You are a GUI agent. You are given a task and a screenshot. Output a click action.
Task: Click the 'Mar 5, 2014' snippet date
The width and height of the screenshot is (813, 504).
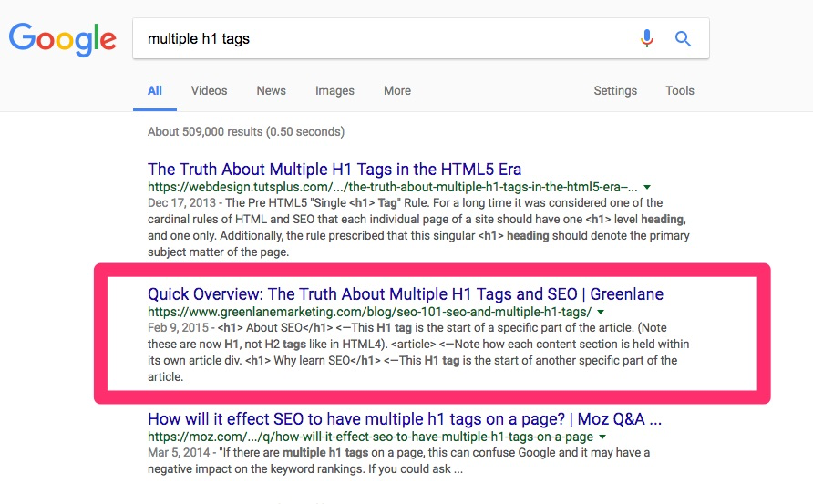click(179, 453)
